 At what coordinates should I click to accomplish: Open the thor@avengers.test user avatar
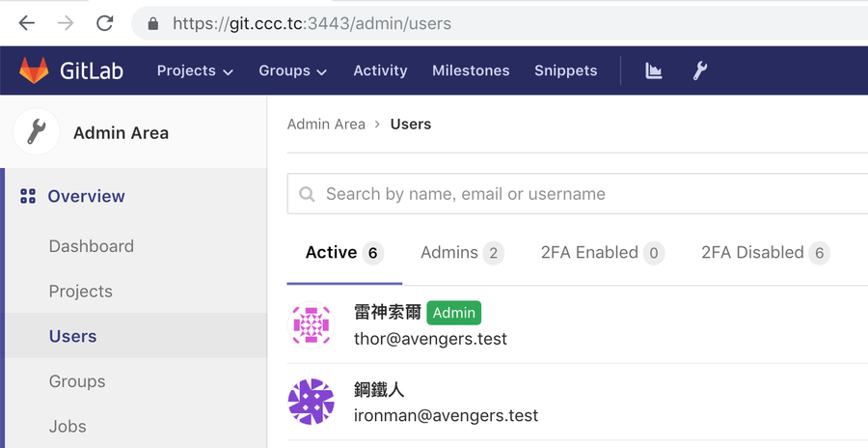(x=312, y=325)
